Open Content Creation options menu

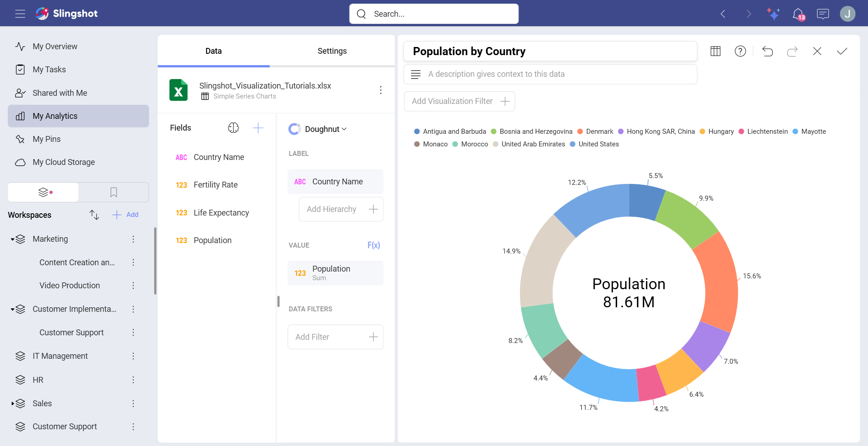coord(133,263)
